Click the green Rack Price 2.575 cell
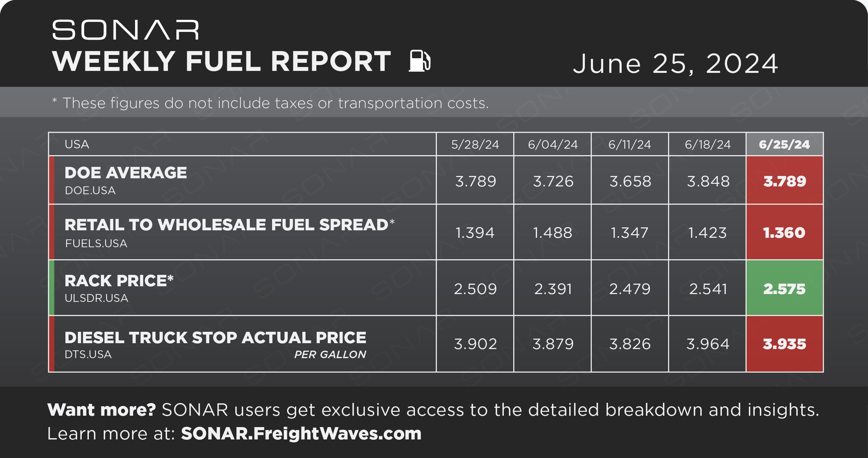The height and width of the screenshot is (458, 868). click(784, 288)
